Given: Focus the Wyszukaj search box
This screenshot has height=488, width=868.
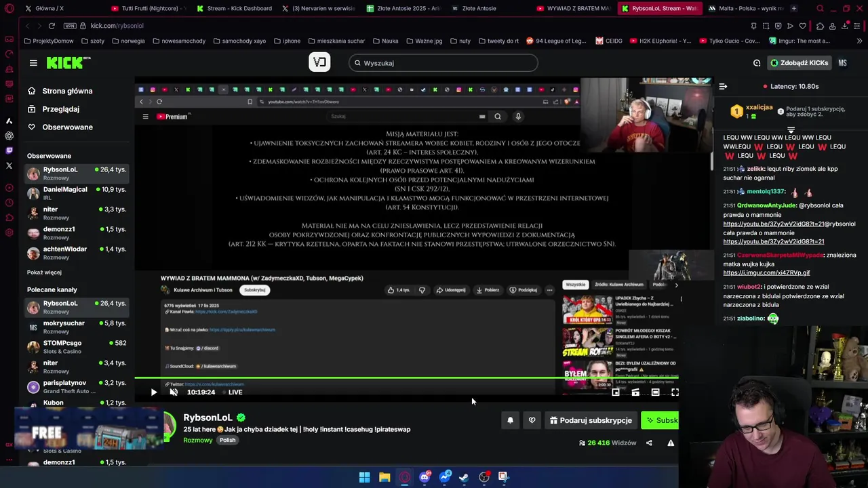Looking at the screenshot, I should point(443,63).
